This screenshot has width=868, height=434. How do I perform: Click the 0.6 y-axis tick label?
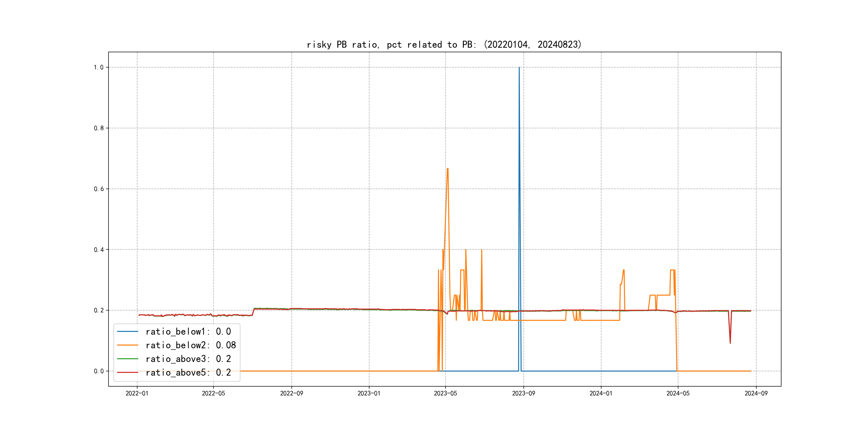pos(98,189)
